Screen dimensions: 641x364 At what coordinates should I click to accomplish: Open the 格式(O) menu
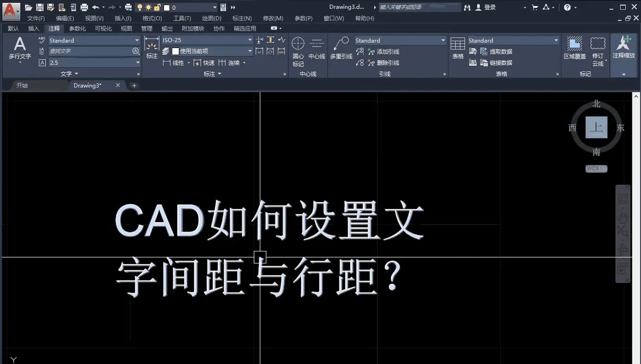[151, 18]
